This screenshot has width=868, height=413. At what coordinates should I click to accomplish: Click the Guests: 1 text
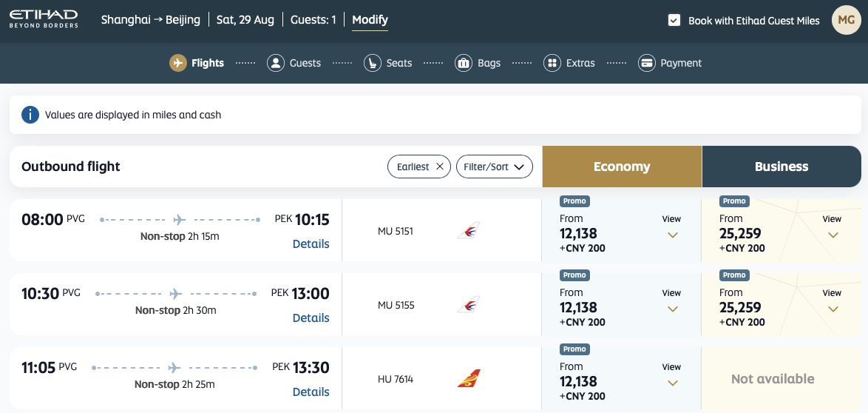click(313, 20)
